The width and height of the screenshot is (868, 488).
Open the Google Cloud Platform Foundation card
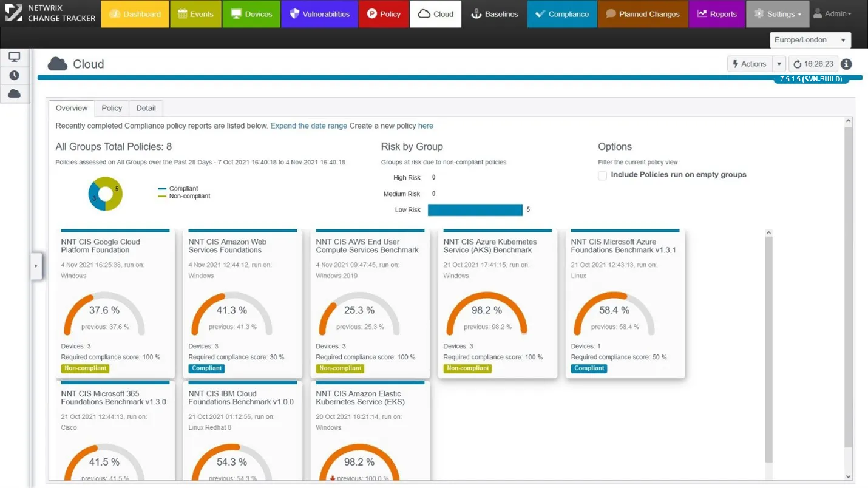[115, 304]
